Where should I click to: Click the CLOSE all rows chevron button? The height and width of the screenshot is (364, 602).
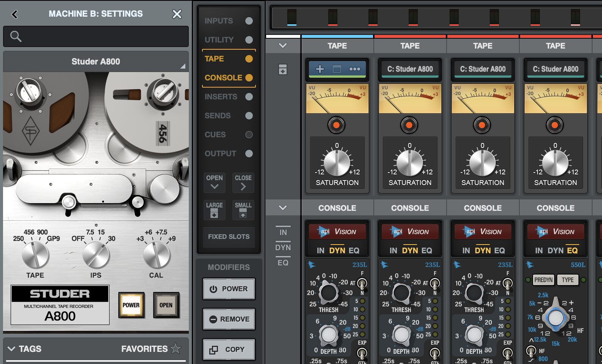point(243,182)
